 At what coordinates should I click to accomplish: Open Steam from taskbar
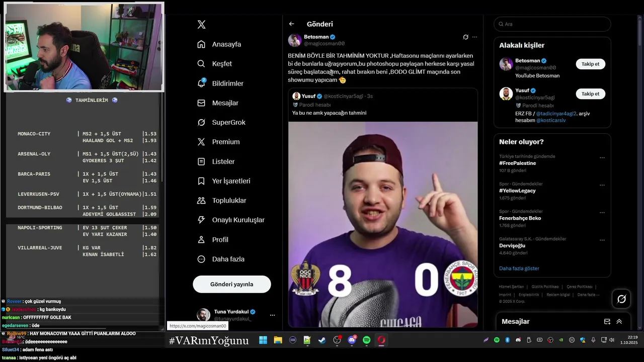(x=322, y=340)
